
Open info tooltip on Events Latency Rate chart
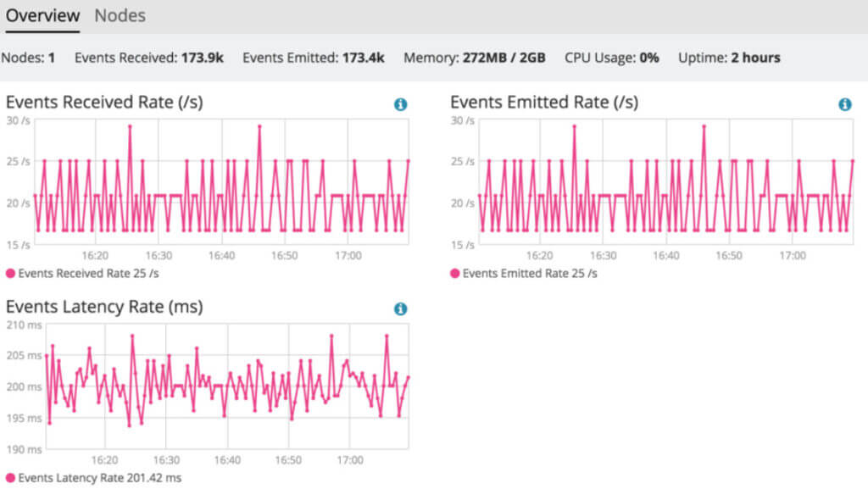[399, 308]
